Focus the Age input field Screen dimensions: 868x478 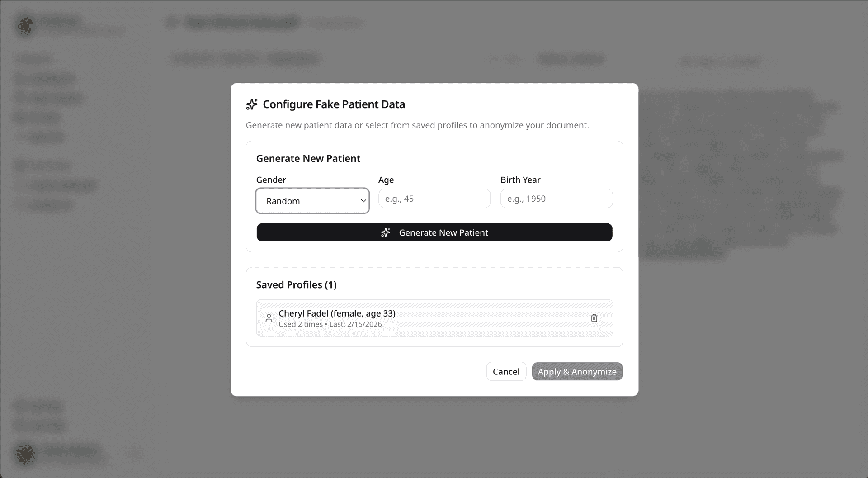click(x=434, y=198)
